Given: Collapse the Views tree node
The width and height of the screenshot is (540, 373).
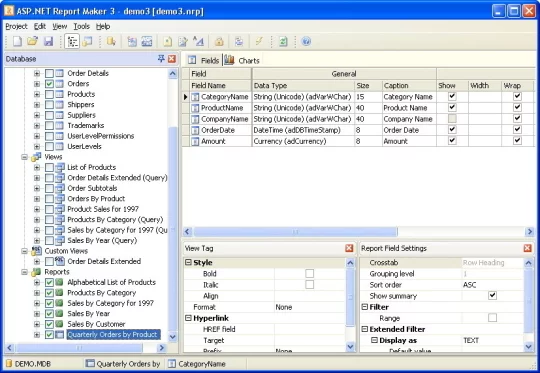Looking at the screenshot, I should [x=24, y=157].
